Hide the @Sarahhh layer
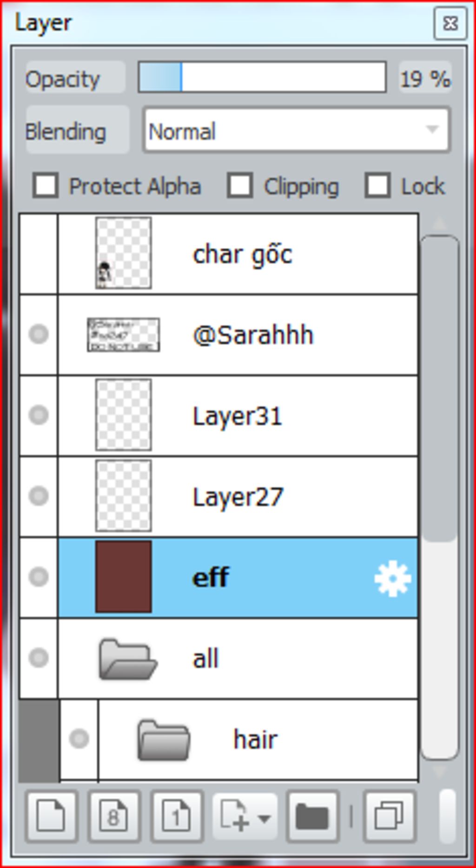The width and height of the screenshot is (476, 868). point(39,334)
